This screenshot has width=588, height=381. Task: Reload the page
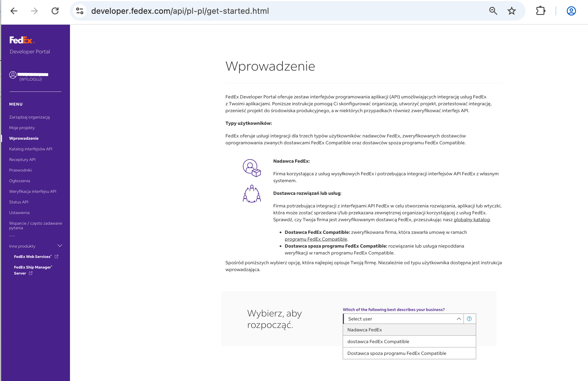(x=55, y=11)
